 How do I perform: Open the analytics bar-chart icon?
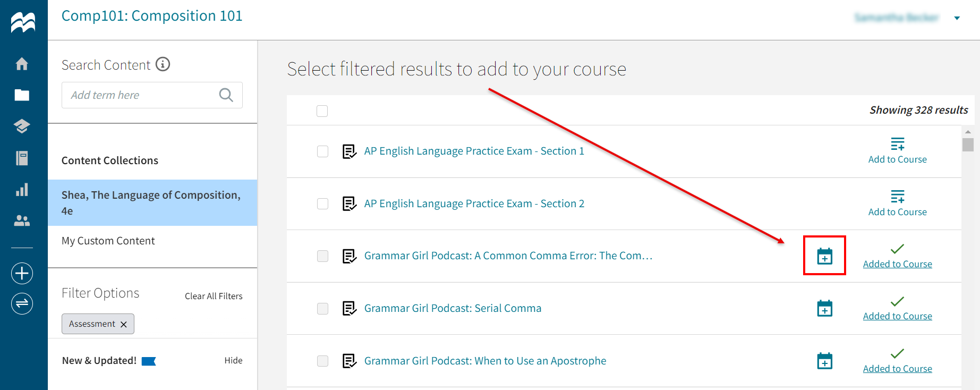click(x=22, y=190)
